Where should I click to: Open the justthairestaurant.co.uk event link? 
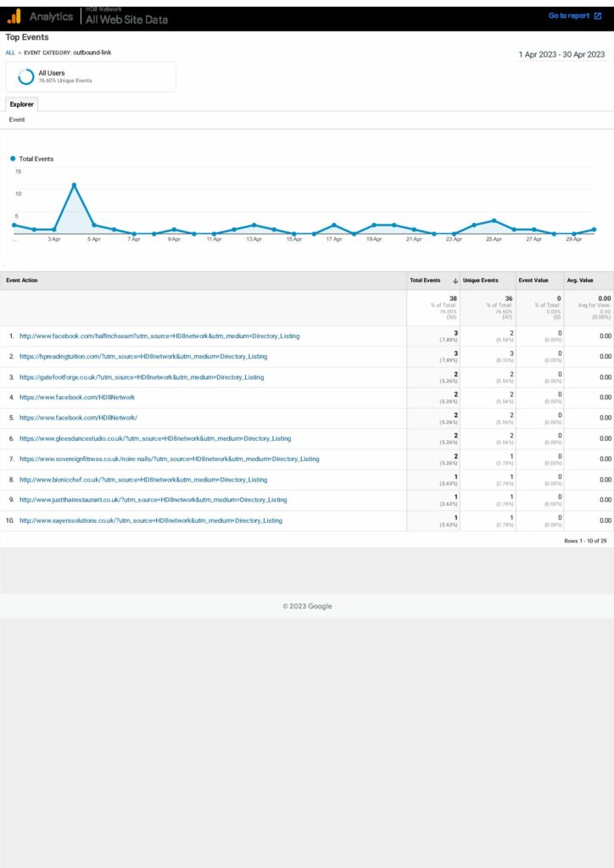click(153, 500)
